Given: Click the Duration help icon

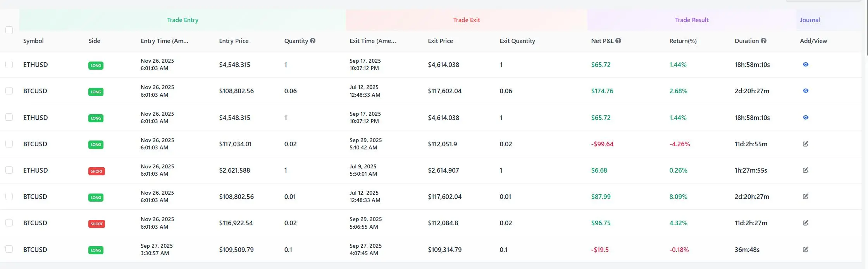Looking at the screenshot, I should tap(763, 40).
